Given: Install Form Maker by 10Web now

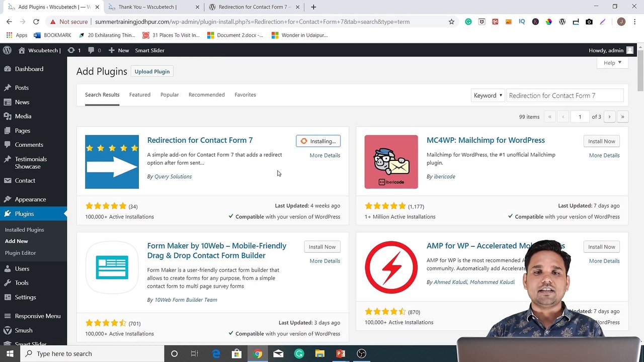Looking at the screenshot, I should [322, 247].
